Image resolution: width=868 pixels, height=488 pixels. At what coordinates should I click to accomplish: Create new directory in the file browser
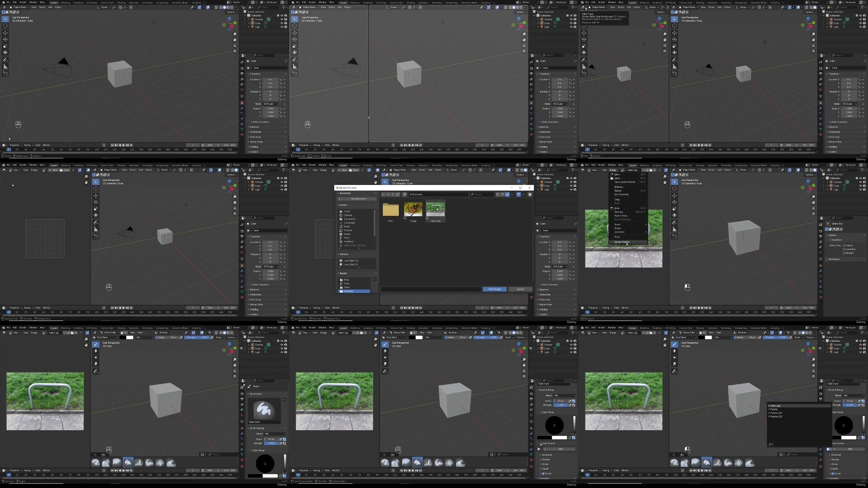[404, 195]
